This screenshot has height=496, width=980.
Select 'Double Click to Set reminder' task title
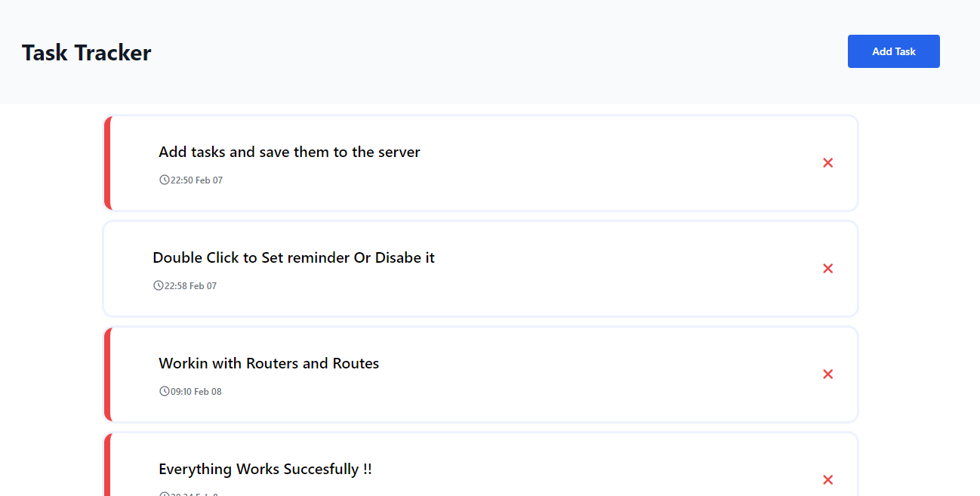tap(294, 257)
